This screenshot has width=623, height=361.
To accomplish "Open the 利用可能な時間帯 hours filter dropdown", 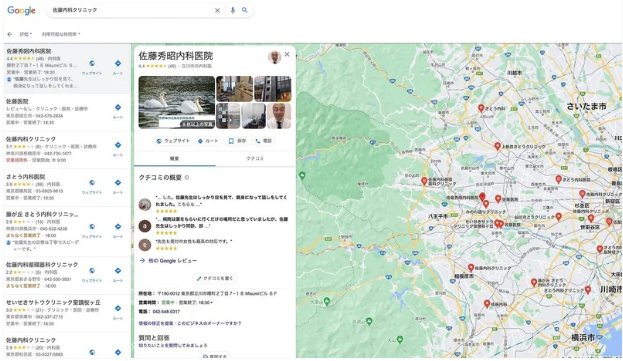I will click(61, 34).
